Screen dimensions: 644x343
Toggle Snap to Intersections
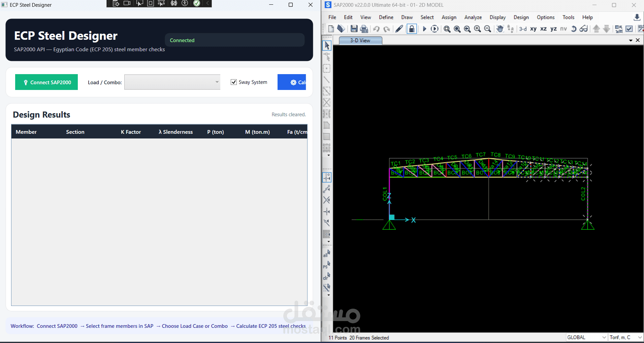click(x=327, y=200)
